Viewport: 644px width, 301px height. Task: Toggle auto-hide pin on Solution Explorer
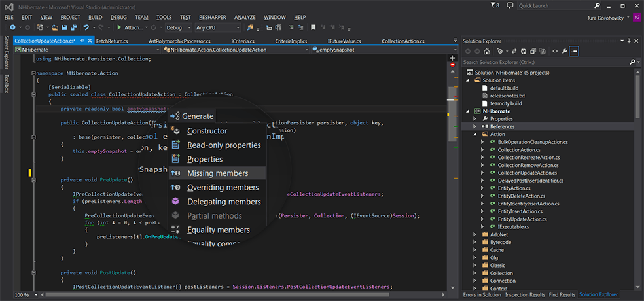(x=629, y=41)
